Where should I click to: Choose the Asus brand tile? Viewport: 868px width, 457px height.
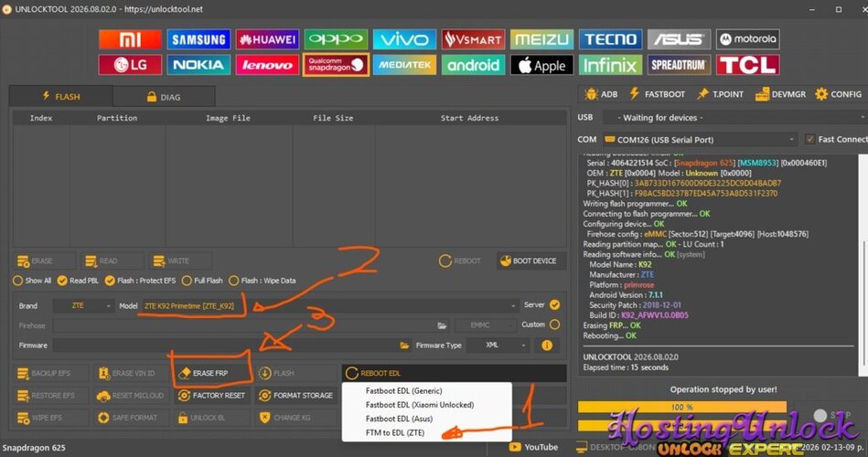pyautogui.click(x=680, y=39)
